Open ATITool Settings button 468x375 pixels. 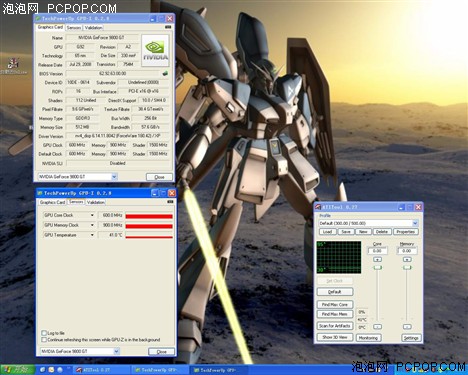[x=411, y=338]
